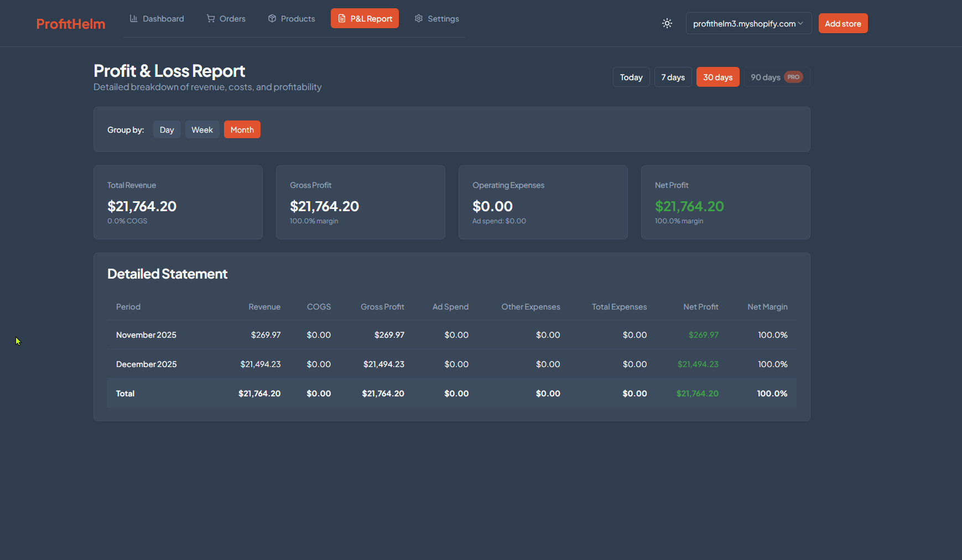Select the 30 days range filter
The width and height of the screenshot is (962, 560).
[x=717, y=77]
